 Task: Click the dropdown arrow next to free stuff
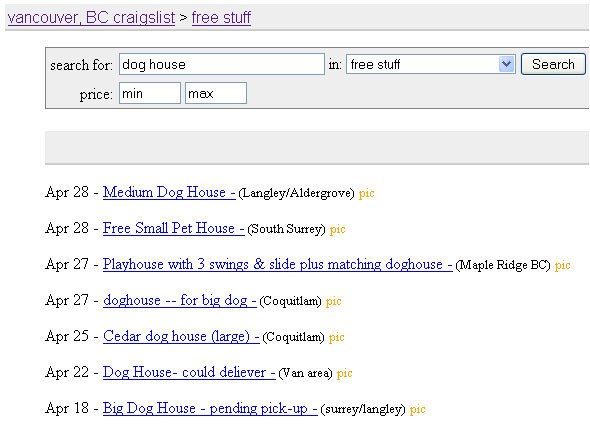click(x=506, y=64)
